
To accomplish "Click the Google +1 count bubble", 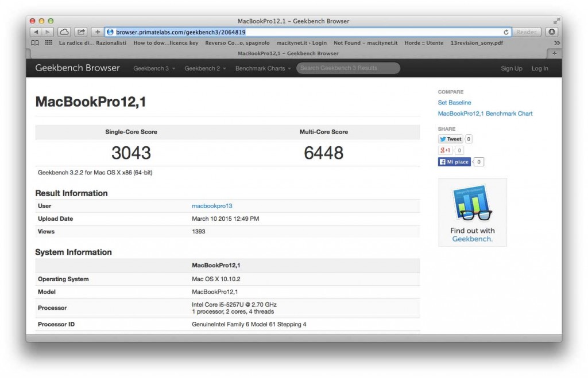I will pos(459,150).
